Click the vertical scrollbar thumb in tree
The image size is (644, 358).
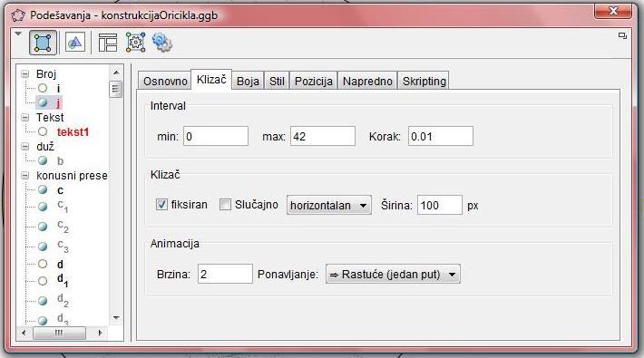tap(116, 89)
